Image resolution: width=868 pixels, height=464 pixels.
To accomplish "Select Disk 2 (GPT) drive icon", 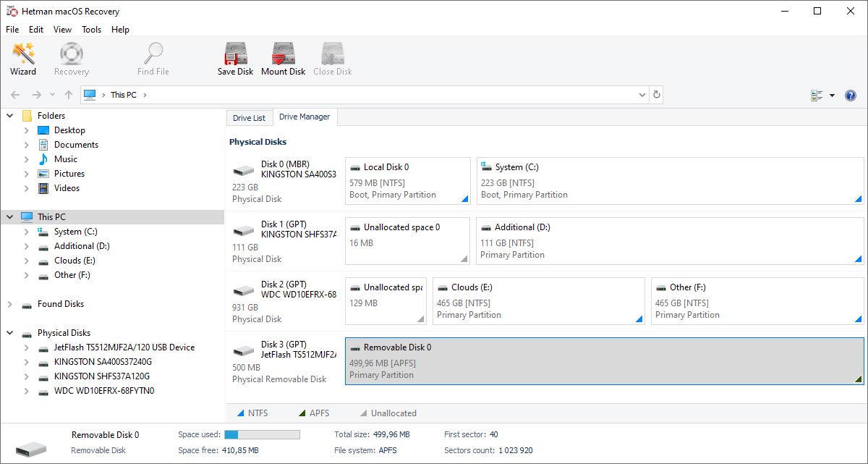I will click(244, 291).
